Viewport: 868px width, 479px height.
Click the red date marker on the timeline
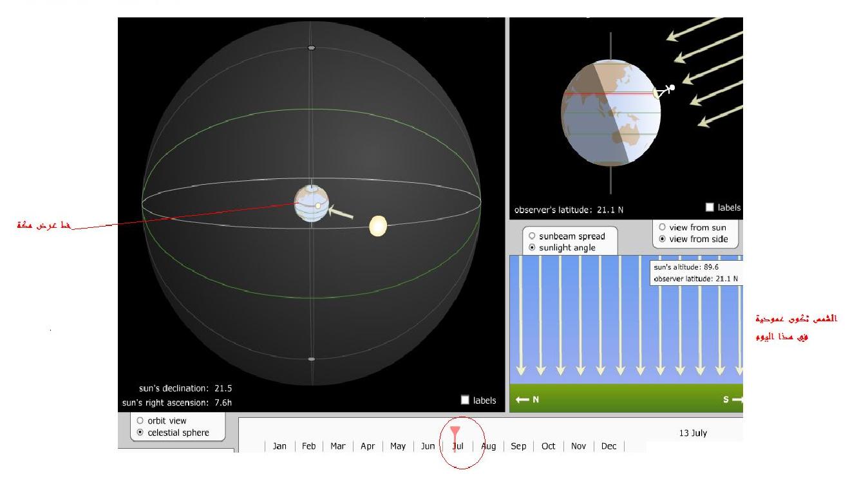455,433
